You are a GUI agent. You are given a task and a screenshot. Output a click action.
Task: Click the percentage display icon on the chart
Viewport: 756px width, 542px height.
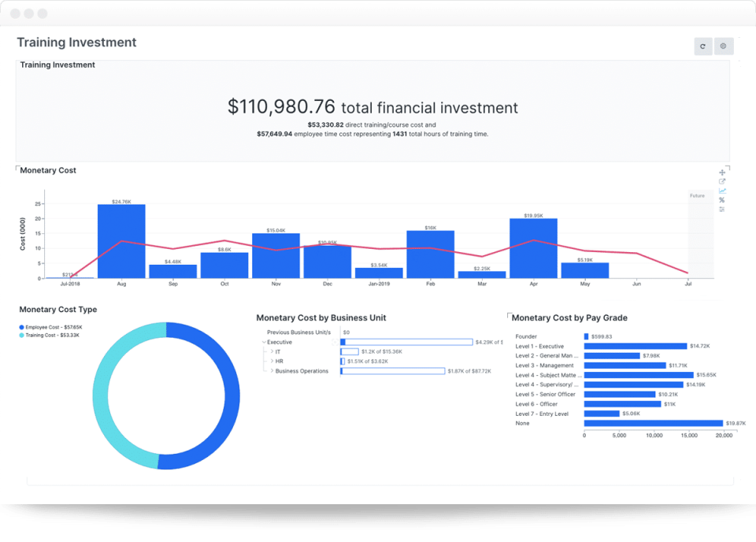[x=722, y=199]
